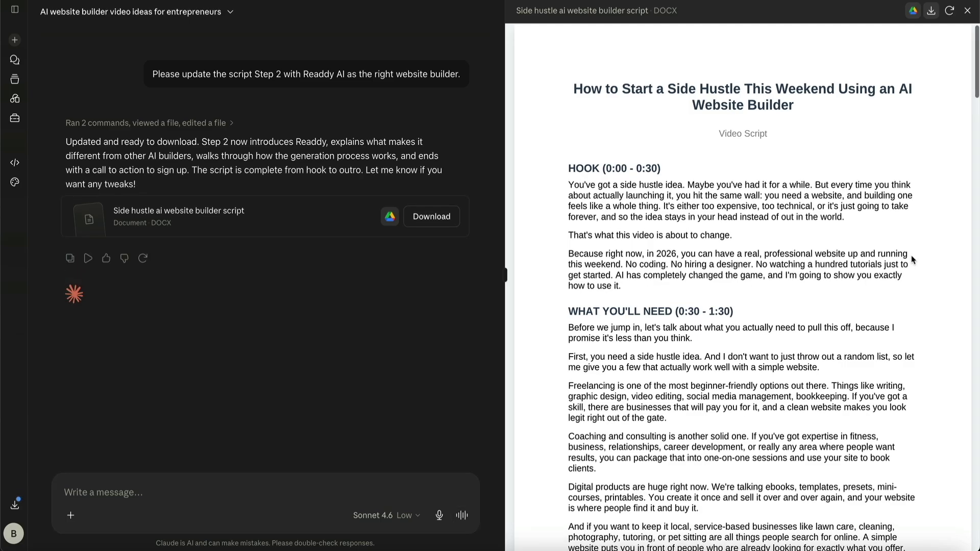
Task: Click the document preview scrollbar
Action: 977,61
